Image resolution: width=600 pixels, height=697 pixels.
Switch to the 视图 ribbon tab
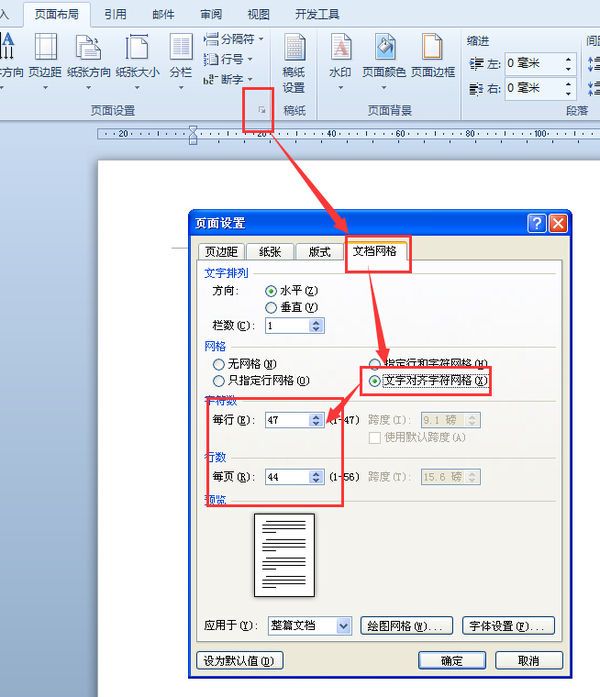coord(258,14)
